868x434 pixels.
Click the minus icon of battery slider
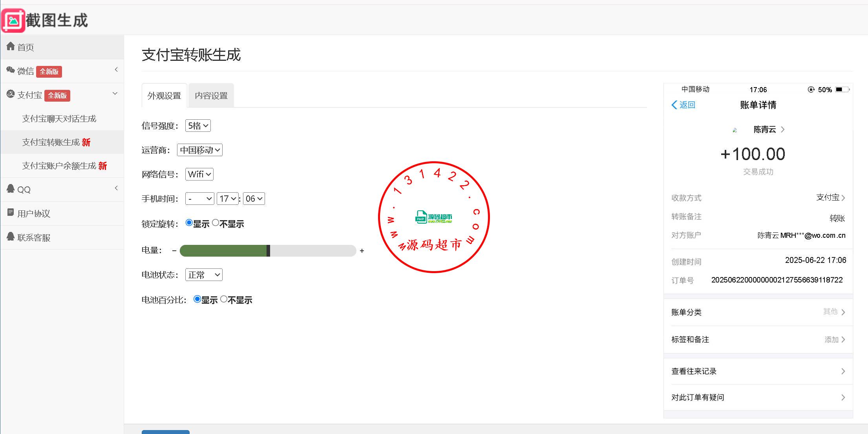coord(174,250)
